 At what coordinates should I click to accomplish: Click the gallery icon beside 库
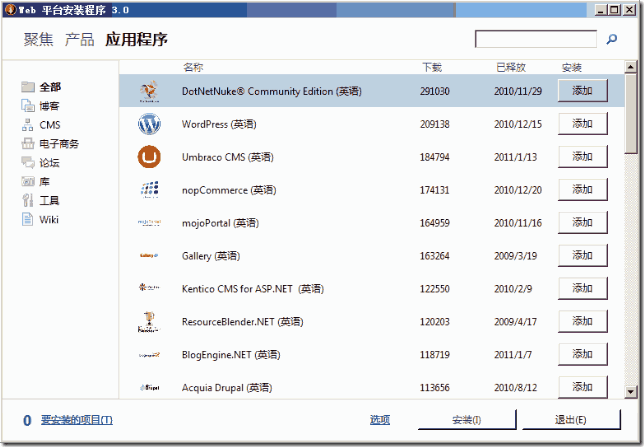28,181
